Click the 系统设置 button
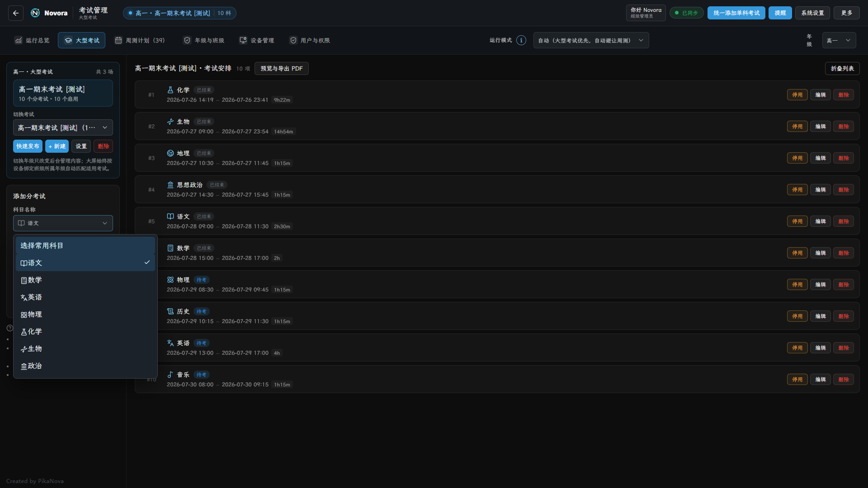 point(812,13)
